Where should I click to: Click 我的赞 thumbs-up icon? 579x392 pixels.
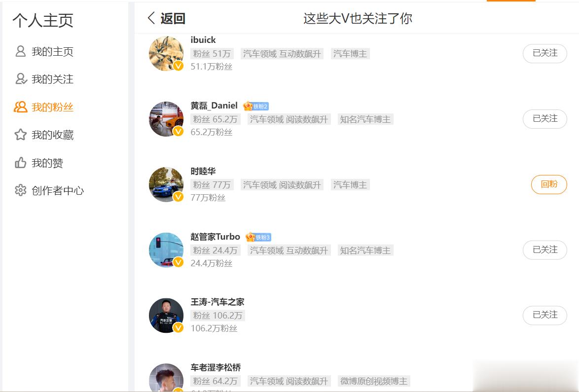pos(21,162)
